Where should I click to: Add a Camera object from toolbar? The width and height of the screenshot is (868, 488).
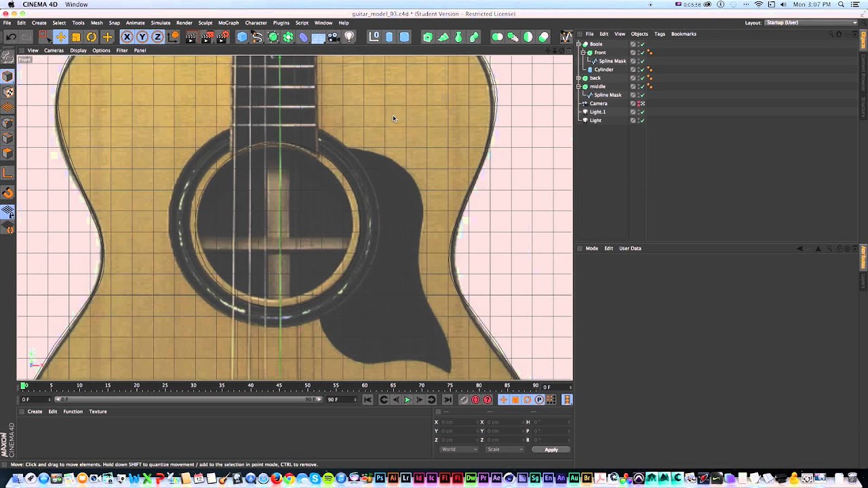[x=334, y=37]
